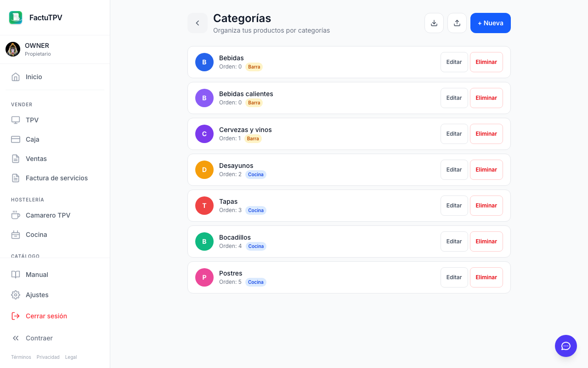Click the Inicio house icon
The height and width of the screenshot is (368, 588).
coord(16,77)
